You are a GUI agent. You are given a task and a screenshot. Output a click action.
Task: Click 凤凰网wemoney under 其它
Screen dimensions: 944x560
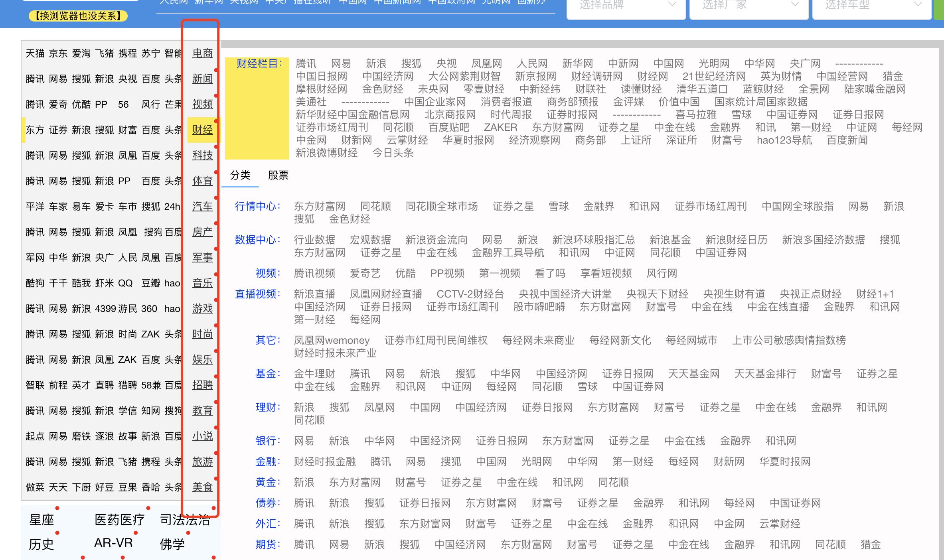click(332, 340)
